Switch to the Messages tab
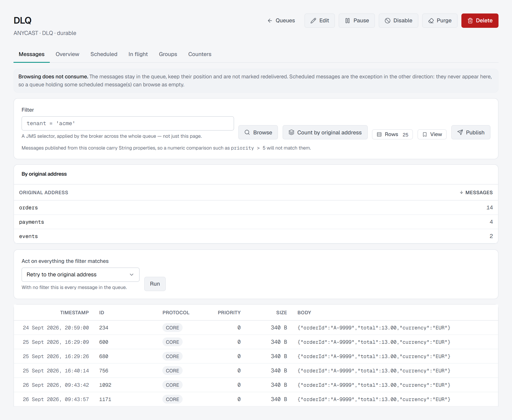The image size is (512, 420). (x=31, y=54)
